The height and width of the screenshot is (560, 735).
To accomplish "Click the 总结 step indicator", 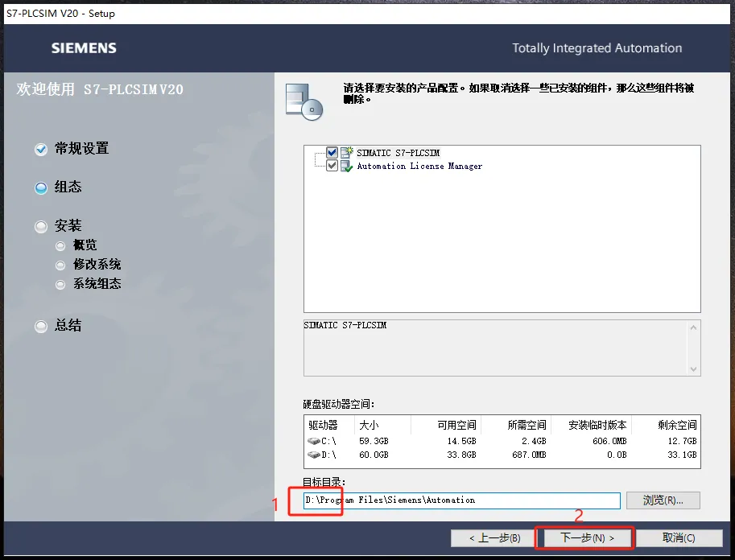I will coord(41,326).
